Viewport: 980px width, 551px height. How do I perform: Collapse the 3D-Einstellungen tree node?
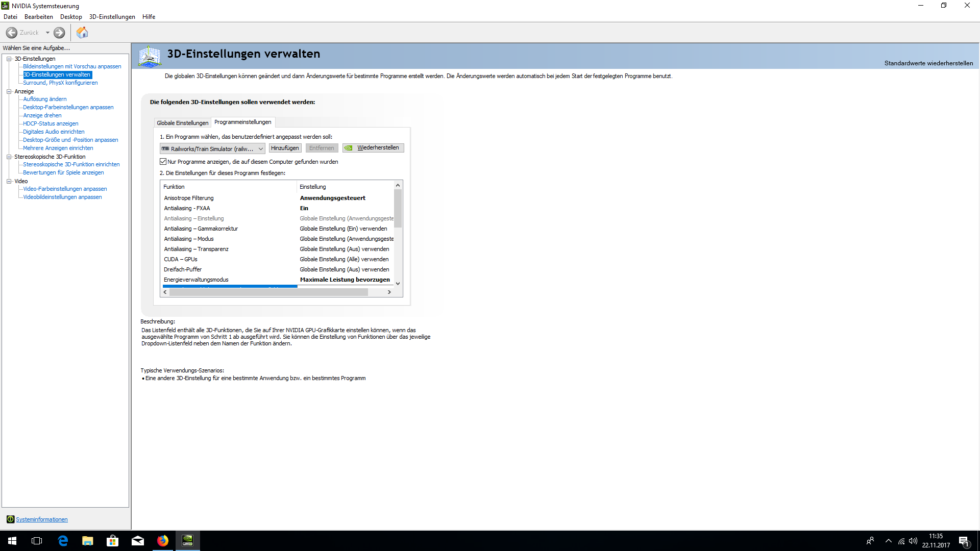9,59
